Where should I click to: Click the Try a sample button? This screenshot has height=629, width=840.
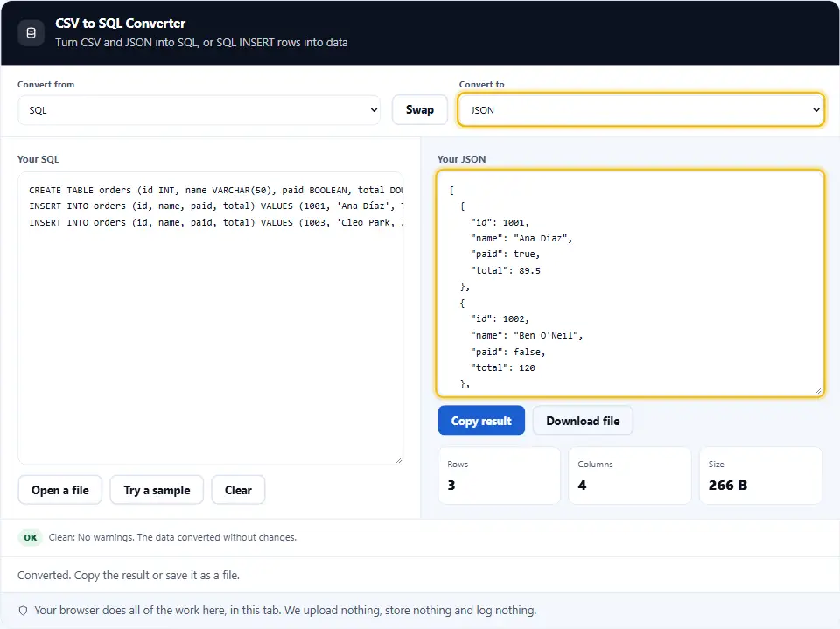(157, 490)
